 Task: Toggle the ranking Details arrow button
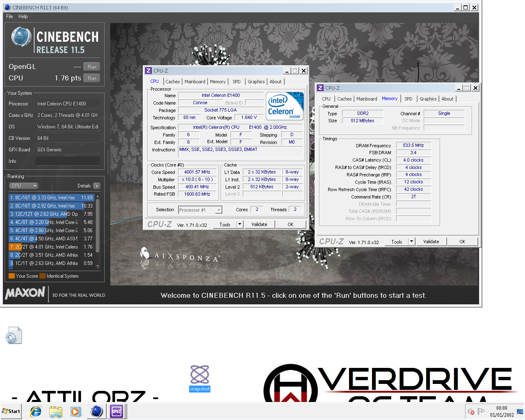97,186
